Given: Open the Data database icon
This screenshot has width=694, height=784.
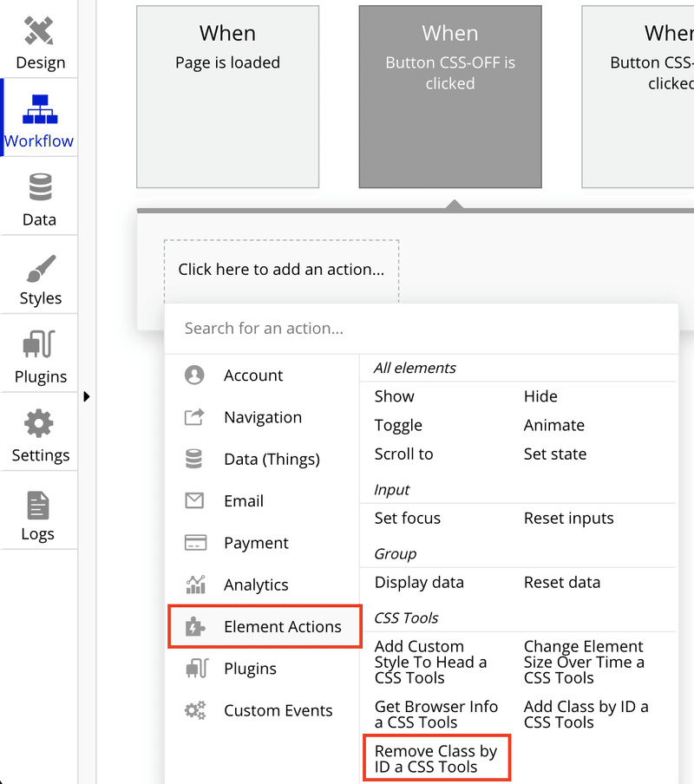Looking at the screenshot, I should pos(40,187).
